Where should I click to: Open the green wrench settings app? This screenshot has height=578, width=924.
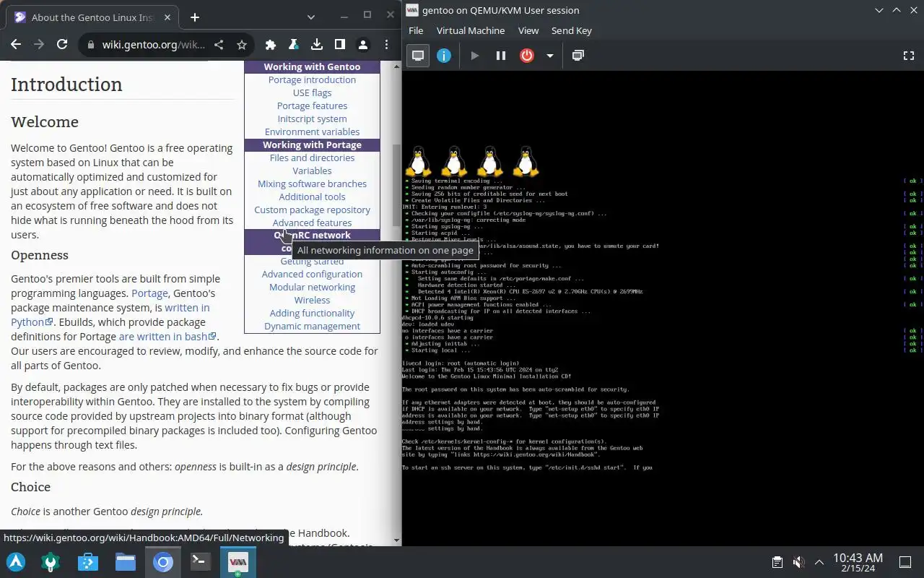point(51,561)
